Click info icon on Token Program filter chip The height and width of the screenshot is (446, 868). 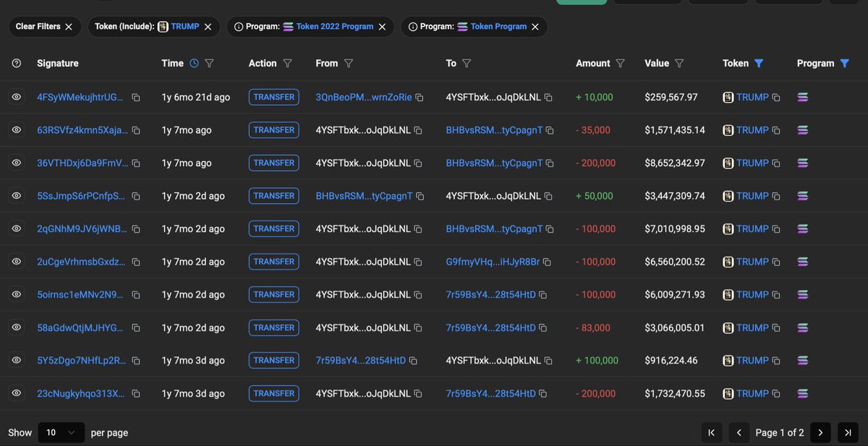(x=412, y=27)
